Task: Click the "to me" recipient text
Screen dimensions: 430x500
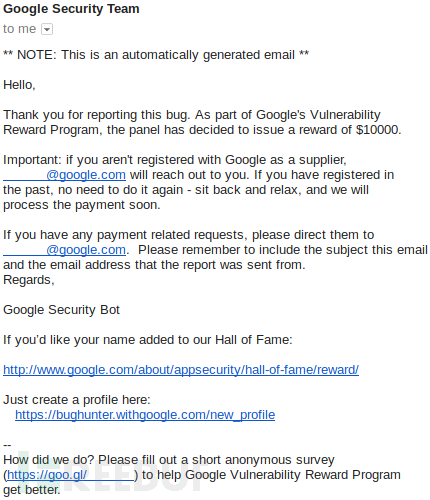Action: [19, 29]
